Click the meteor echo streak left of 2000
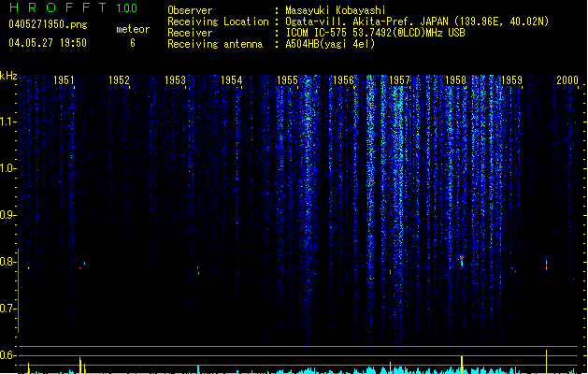 (546, 263)
